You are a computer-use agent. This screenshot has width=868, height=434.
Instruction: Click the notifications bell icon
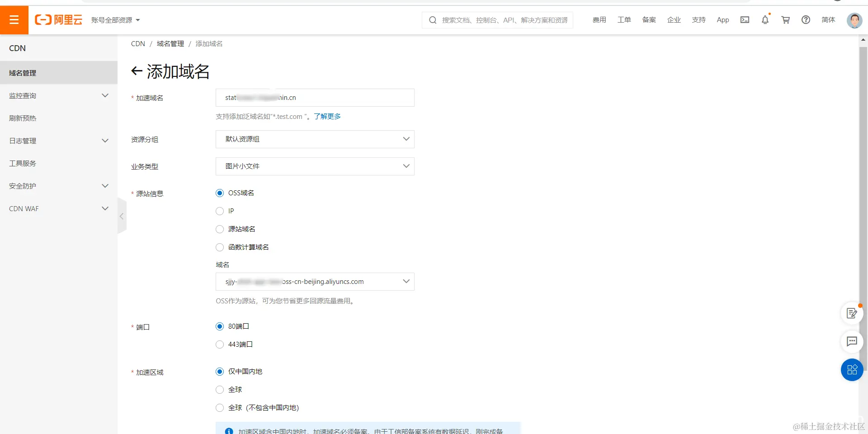[x=765, y=20]
